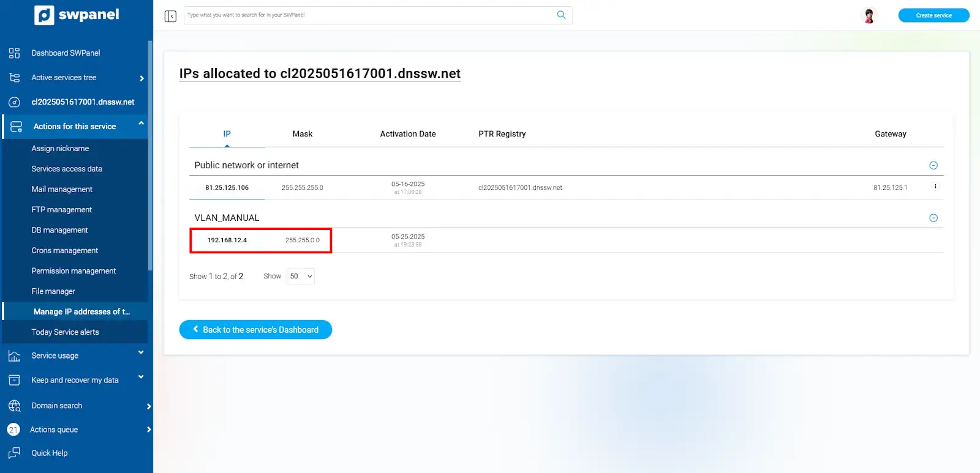Click the search magnifier icon

click(561, 15)
